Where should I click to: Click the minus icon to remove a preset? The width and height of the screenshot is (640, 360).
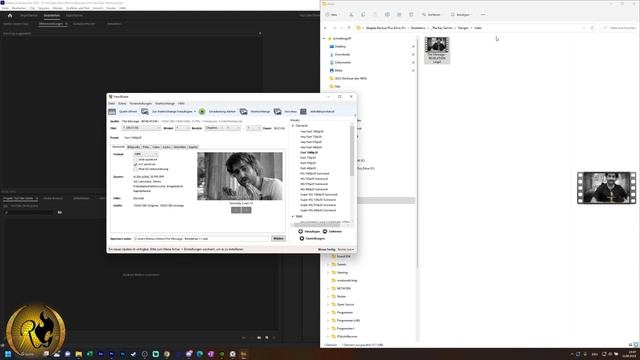coord(325,231)
